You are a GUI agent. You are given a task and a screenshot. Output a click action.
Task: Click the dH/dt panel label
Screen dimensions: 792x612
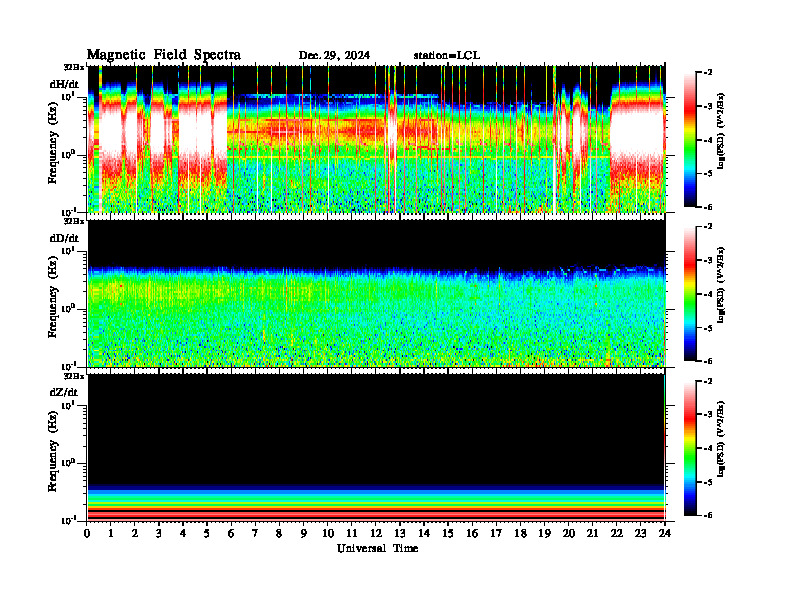(64, 84)
